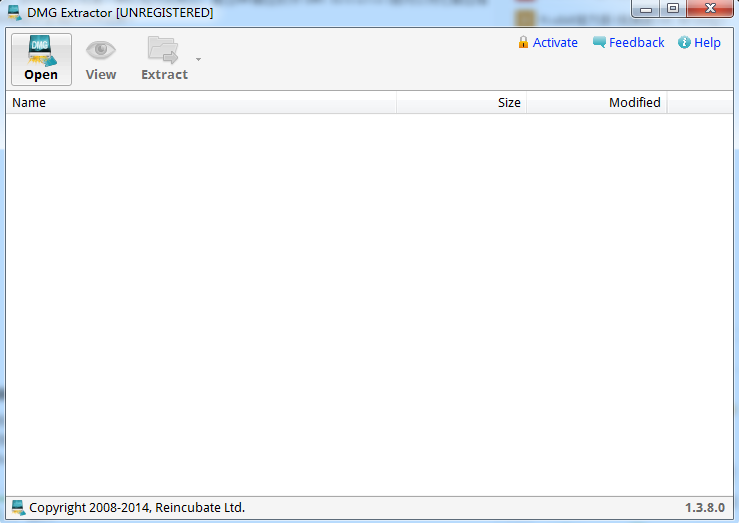Open the Feedback link
The height and width of the screenshot is (523, 739).
coord(636,42)
